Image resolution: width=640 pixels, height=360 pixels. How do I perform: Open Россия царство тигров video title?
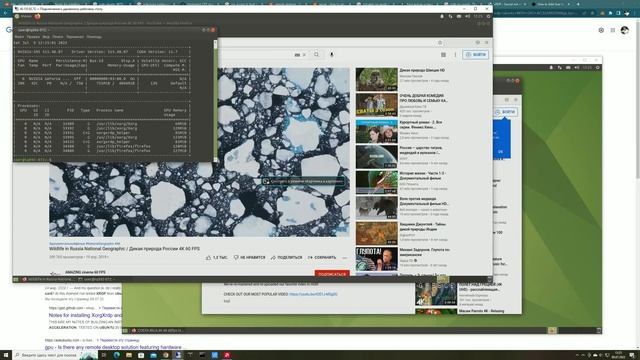click(421, 150)
